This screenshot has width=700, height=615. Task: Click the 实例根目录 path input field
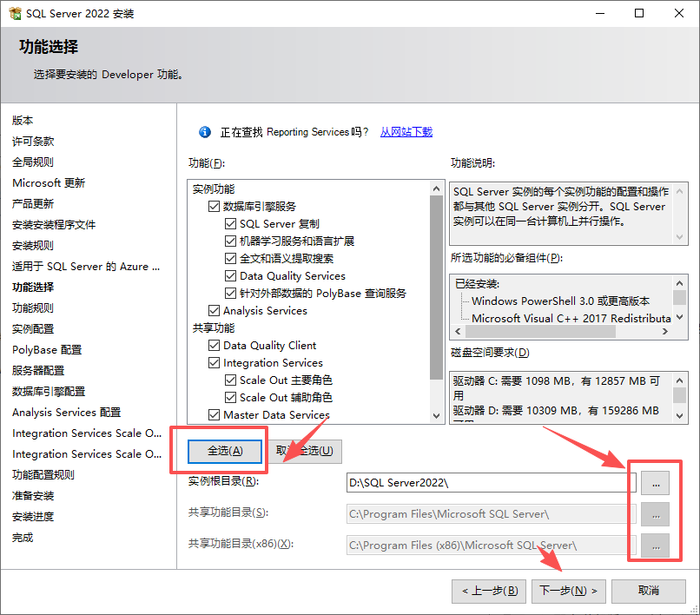(491, 483)
